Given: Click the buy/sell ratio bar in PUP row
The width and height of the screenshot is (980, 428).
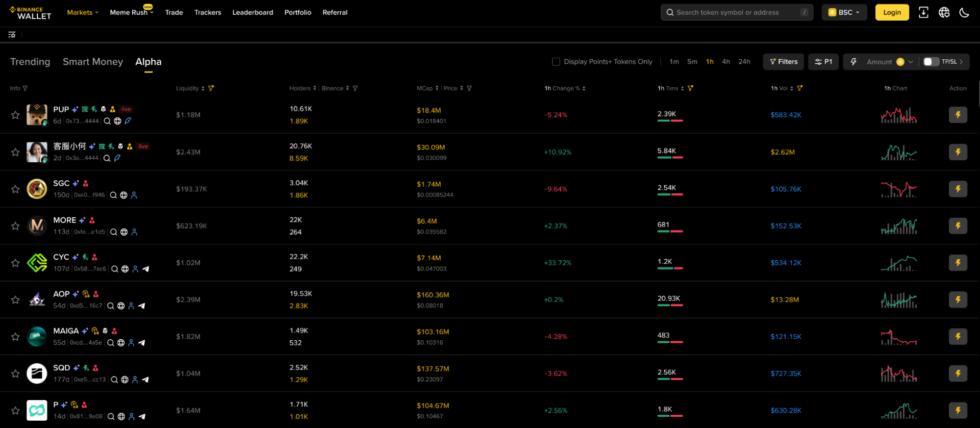Looking at the screenshot, I should pyautogui.click(x=670, y=121).
